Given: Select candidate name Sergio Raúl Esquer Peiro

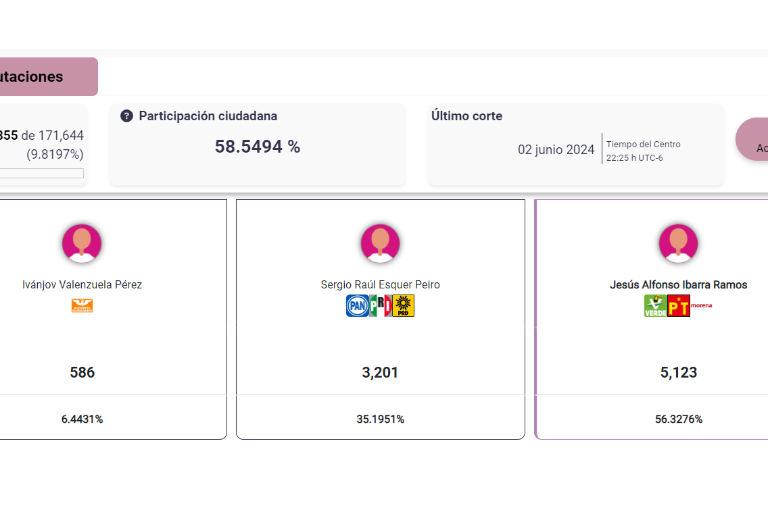Looking at the screenshot, I should pyautogui.click(x=380, y=285).
